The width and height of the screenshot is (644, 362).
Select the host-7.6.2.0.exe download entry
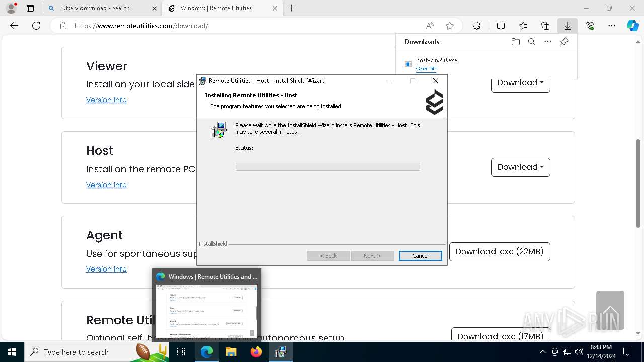[487, 64]
